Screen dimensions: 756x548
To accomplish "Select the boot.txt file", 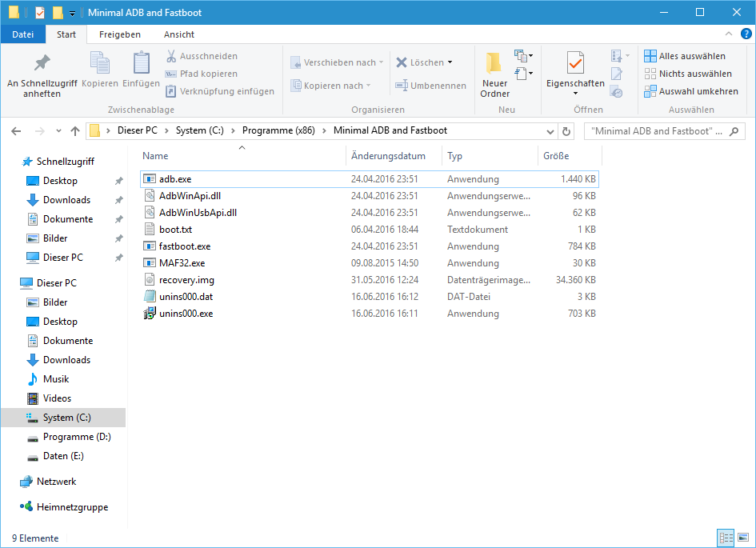I will pos(370,230).
